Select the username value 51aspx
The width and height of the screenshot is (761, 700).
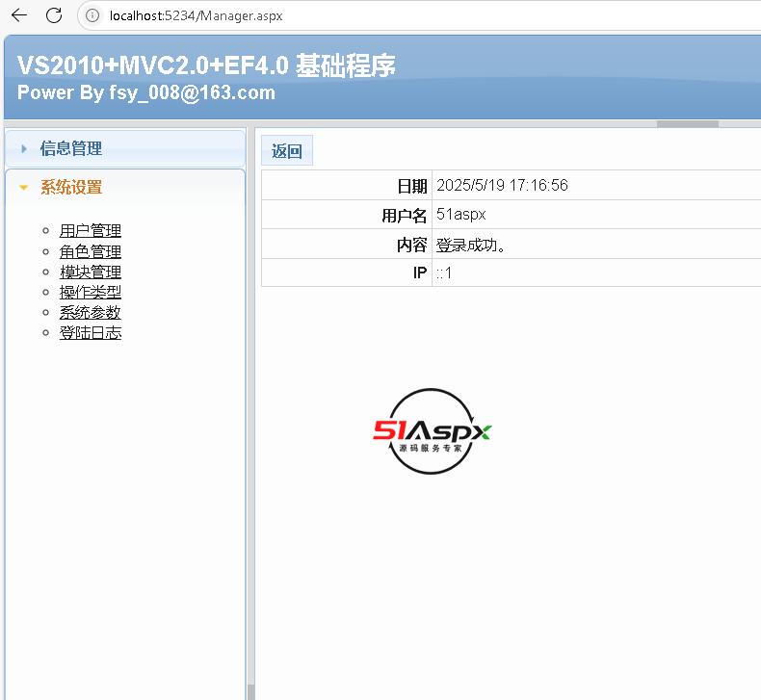461,214
